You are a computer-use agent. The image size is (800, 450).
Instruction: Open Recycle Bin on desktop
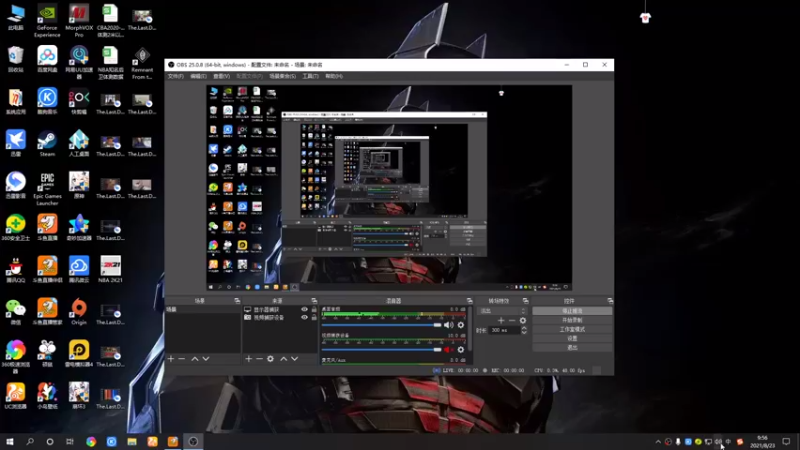[16, 59]
